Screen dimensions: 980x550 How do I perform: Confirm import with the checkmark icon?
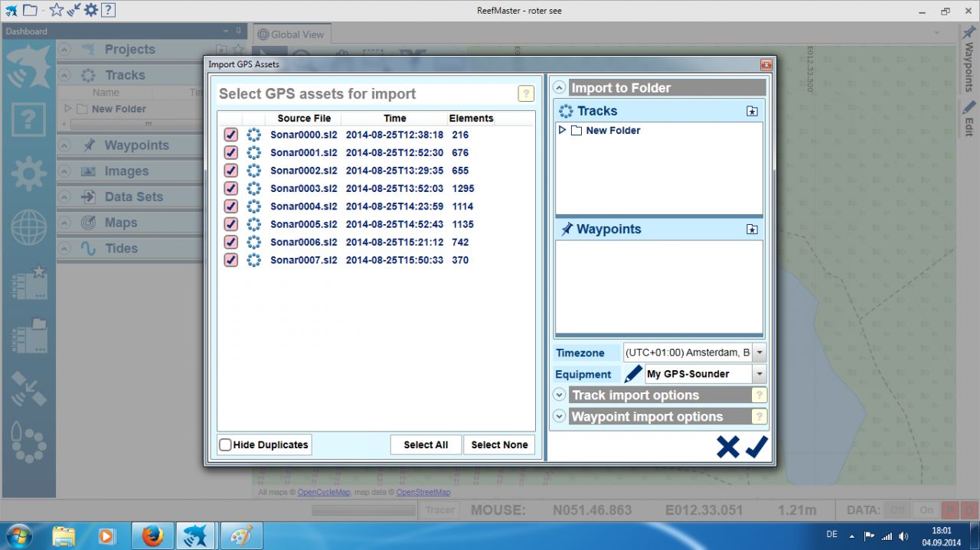756,447
